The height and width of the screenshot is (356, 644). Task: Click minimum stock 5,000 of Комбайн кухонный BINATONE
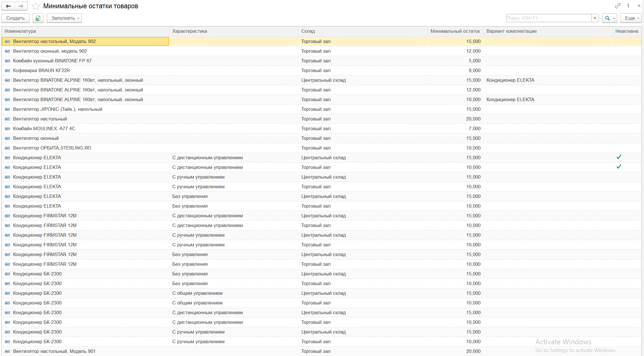point(475,61)
